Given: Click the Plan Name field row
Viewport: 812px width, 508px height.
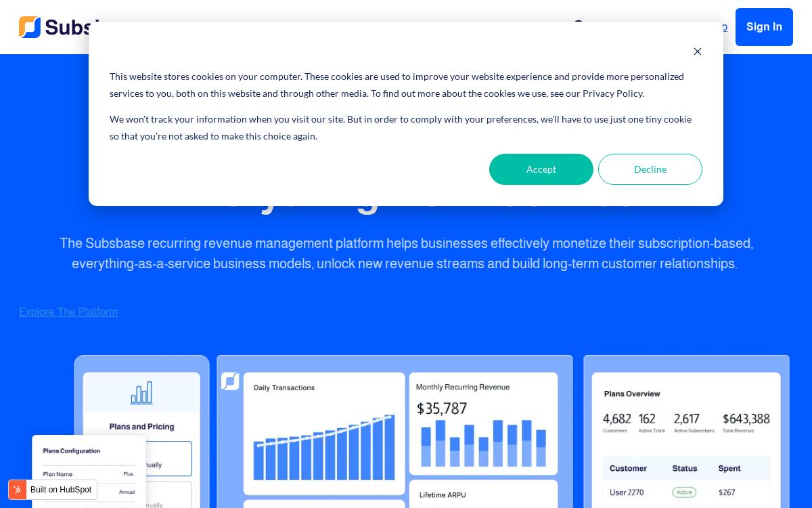Looking at the screenshot, I should [89, 474].
